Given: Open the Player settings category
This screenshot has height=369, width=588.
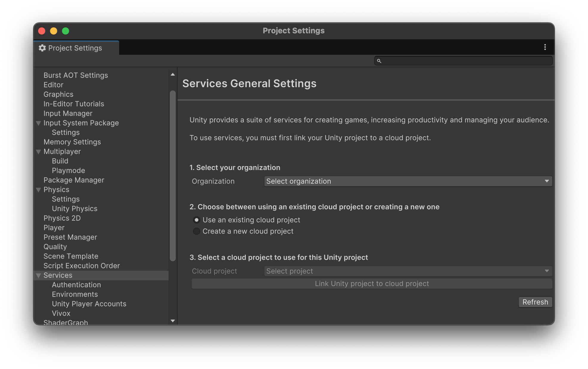Looking at the screenshot, I should (x=54, y=228).
